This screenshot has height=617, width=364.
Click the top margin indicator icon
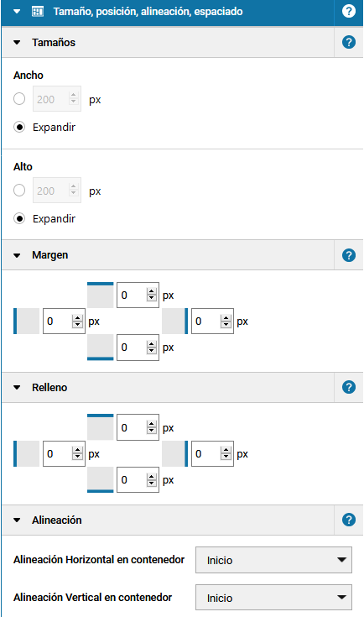[101, 295]
